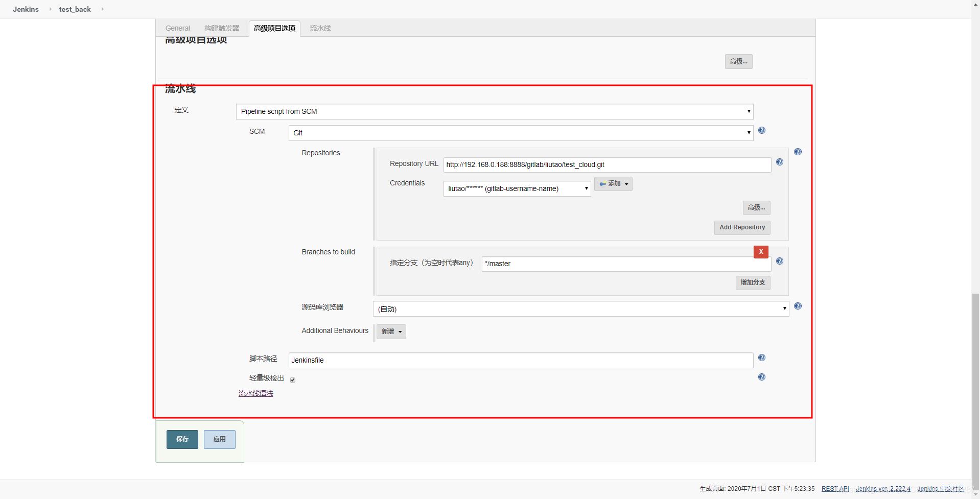
Task: Switch to the General tab
Action: 177,29
